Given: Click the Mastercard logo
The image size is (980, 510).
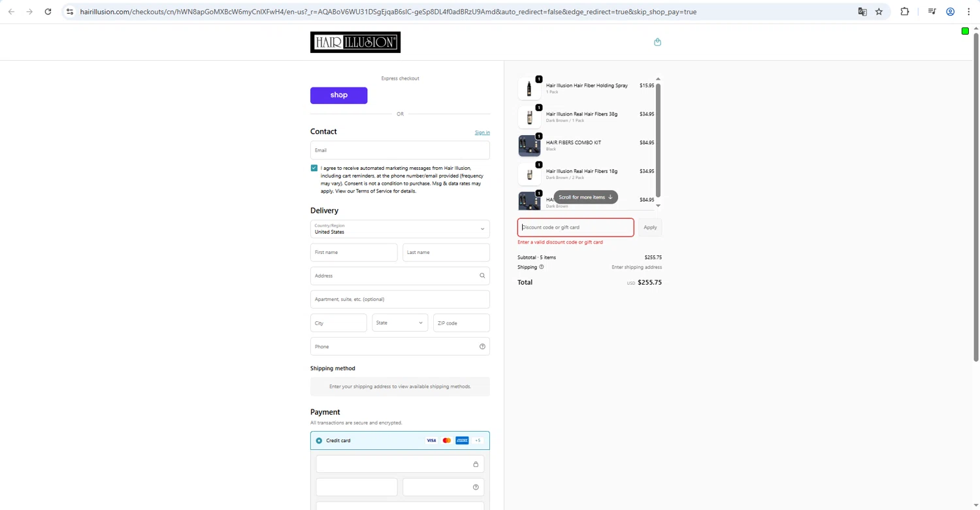Looking at the screenshot, I should (447, 441).
